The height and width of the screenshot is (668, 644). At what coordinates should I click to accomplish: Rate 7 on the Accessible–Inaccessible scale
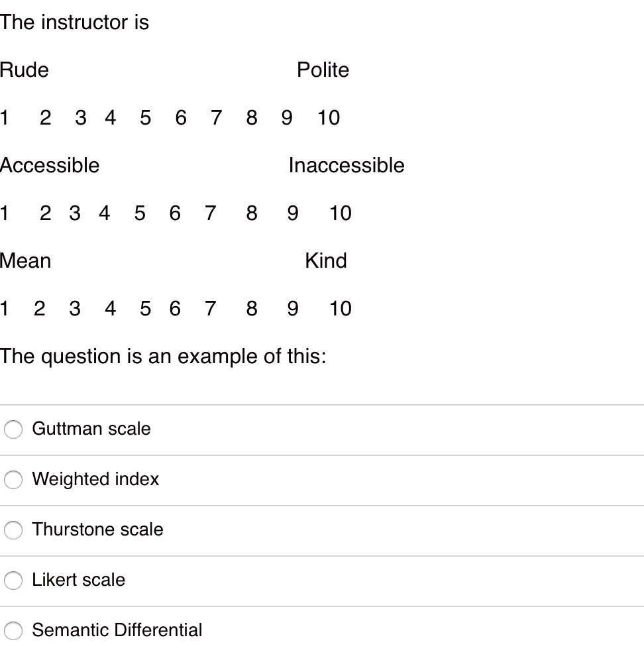tap(210, 213)
